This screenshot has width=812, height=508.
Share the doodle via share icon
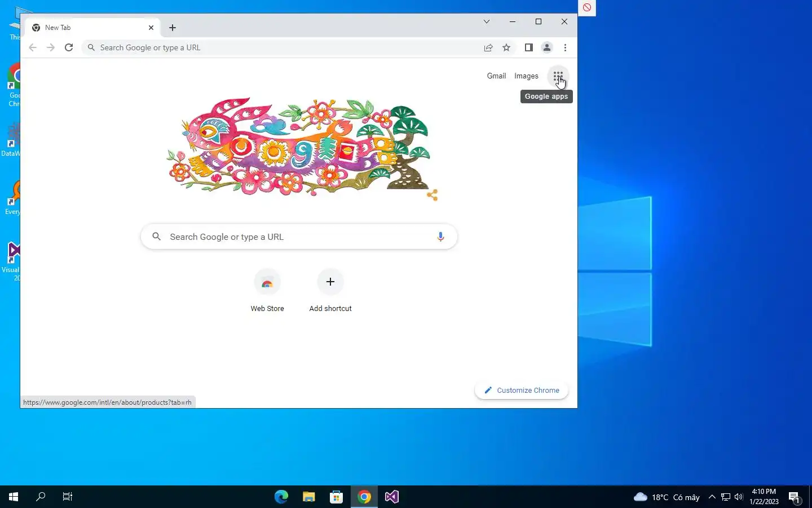[432, 195]
